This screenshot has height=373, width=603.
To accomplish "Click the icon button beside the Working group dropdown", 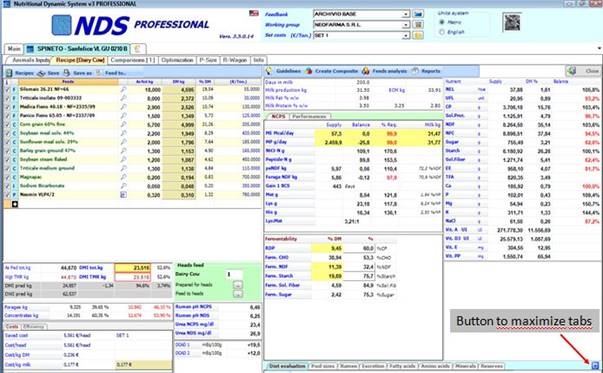I will 418,25.
